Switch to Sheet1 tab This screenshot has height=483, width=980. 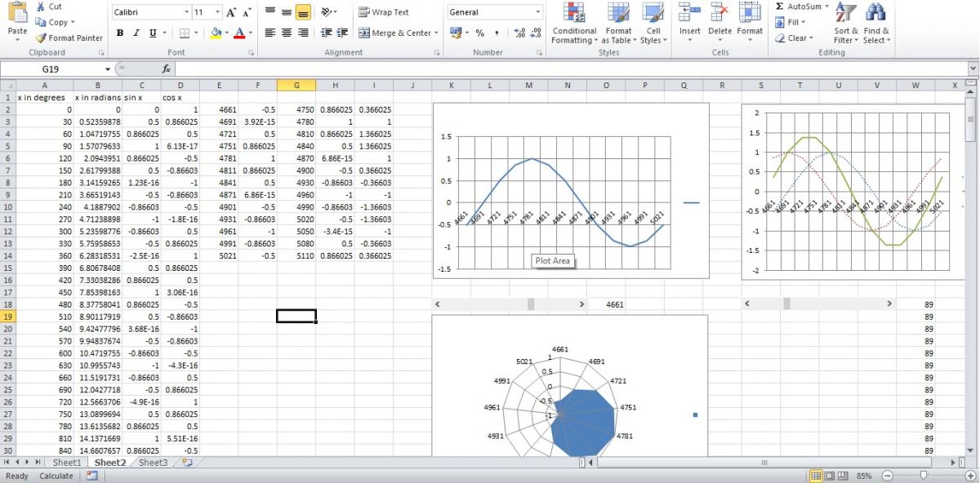click(67, 463)
